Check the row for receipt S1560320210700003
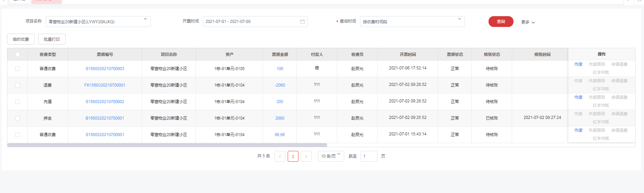 (x=17, y=69)
